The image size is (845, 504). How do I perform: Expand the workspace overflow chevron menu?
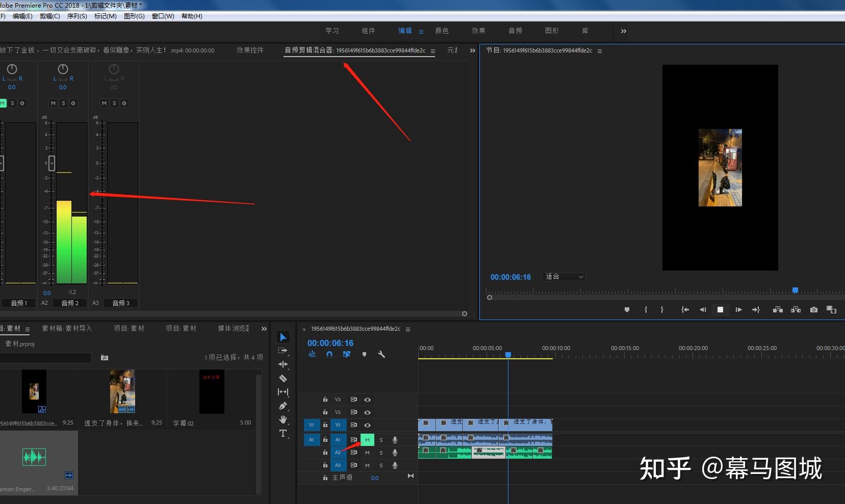point(623,31)
